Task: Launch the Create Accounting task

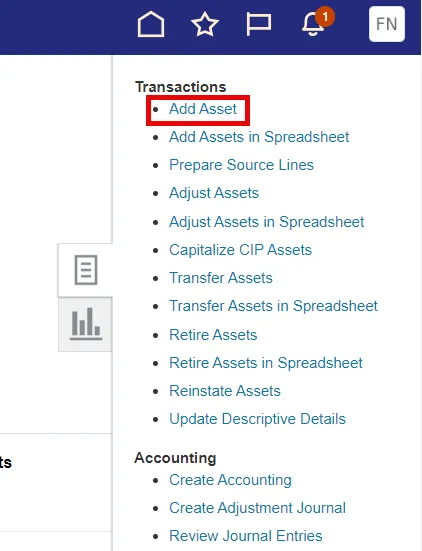Action: click(230, 480)
